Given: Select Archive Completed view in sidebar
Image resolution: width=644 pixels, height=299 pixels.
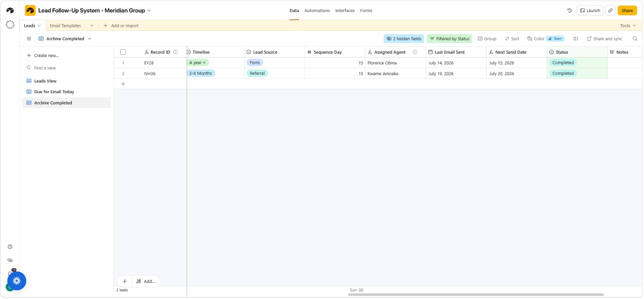Looking at the screenshot, I should (x=66, y=103).
